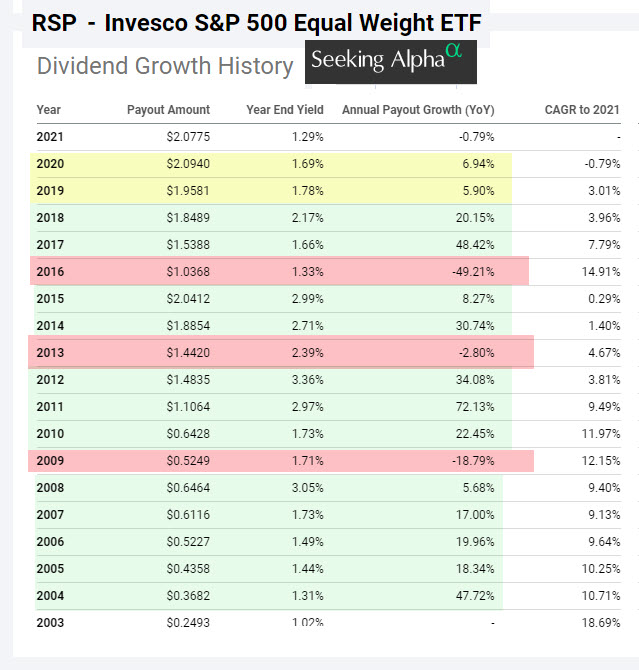Click the 2019 payout amount $1.9581
The width and height of the screenshot is (639, 670).
click(x=187, y=190)
